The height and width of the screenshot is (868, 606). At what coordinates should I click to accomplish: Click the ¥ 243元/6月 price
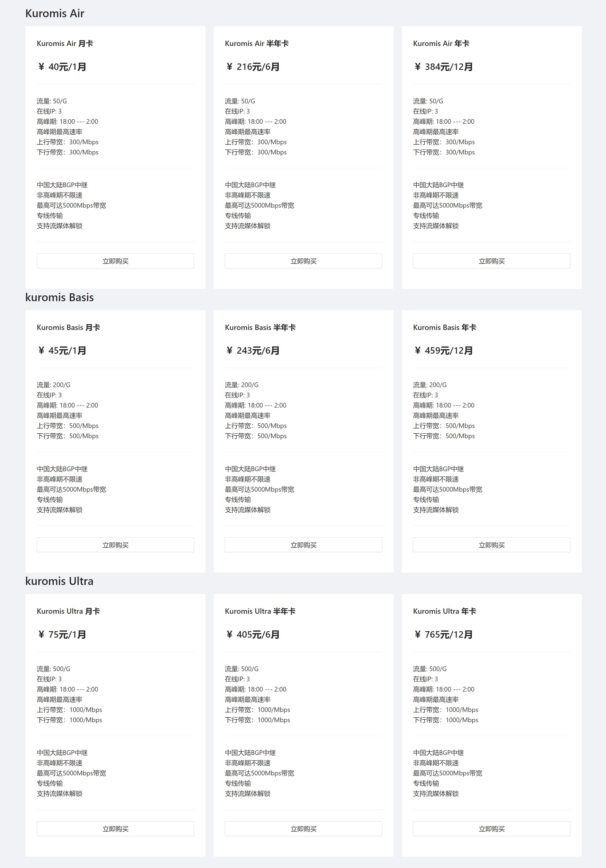253,351
